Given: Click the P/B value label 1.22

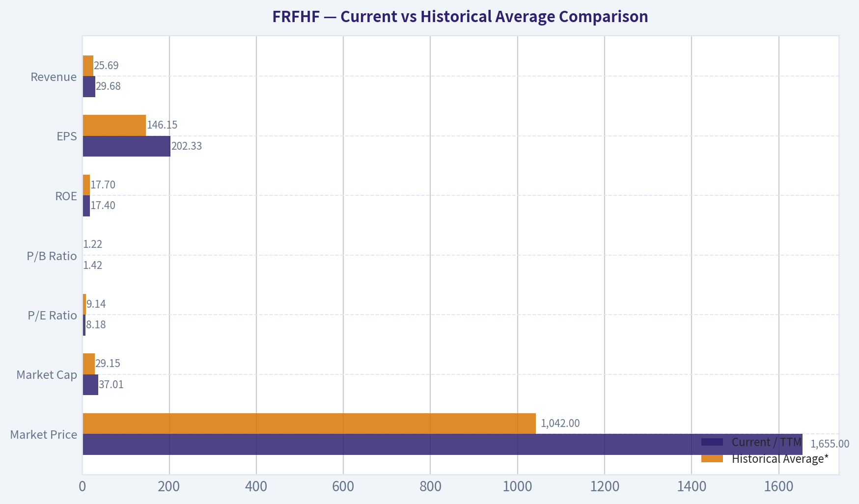Looking at the screenshot, I should coord(93,244).
